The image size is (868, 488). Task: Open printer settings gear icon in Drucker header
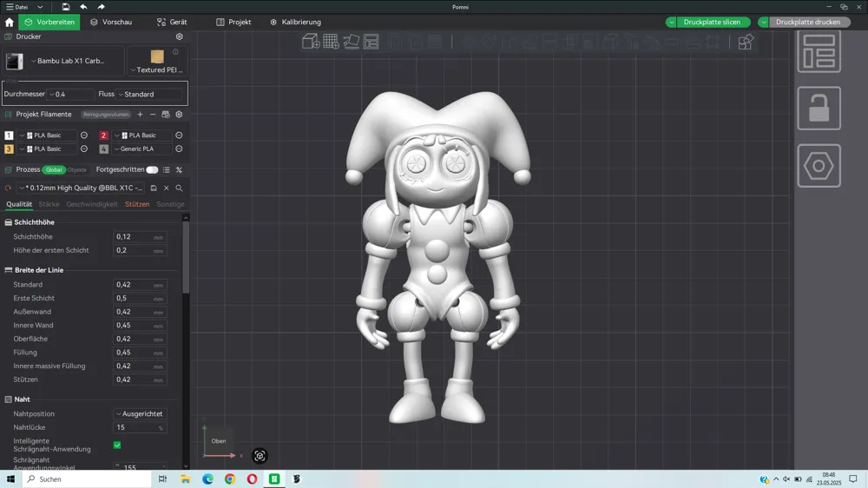[180, 36]
